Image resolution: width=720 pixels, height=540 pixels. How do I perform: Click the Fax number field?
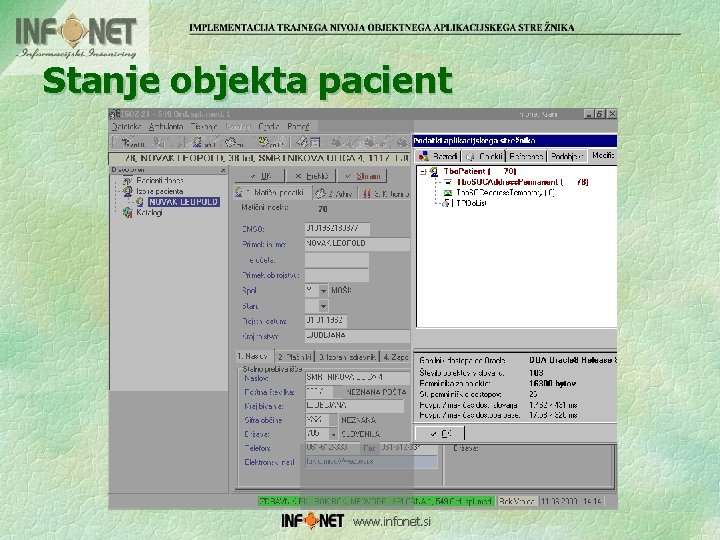coord(408,448)
